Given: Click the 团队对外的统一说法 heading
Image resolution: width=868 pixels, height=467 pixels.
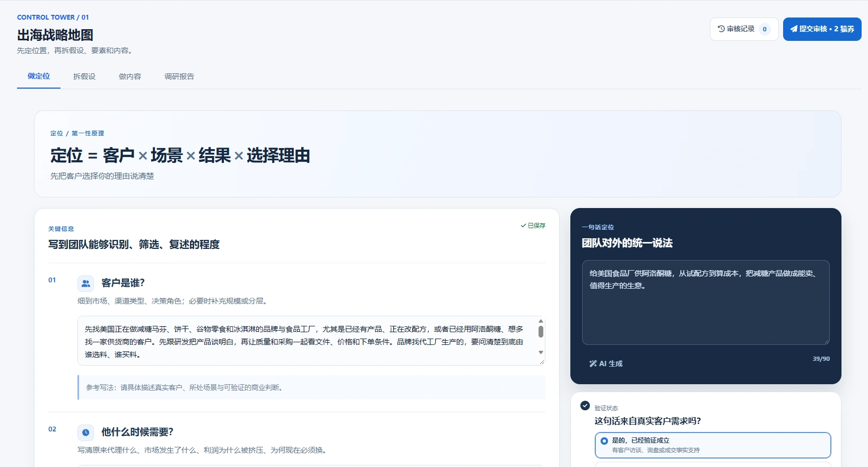Looking at the screenshot, I should [x=627, y=243].
